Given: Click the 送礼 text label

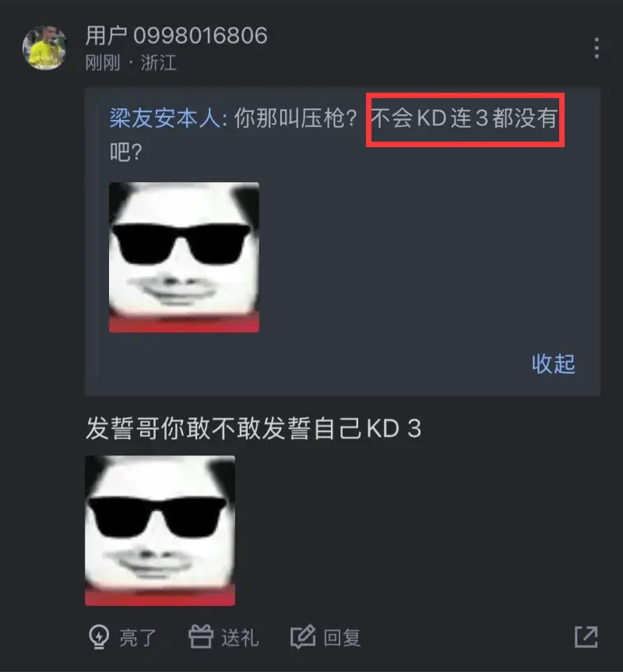Looking at the screenshot, I should [x=240, y=638].
